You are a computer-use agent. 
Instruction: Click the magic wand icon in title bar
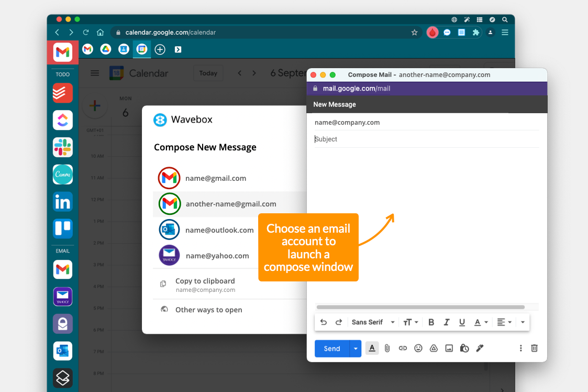coord(467,19)
